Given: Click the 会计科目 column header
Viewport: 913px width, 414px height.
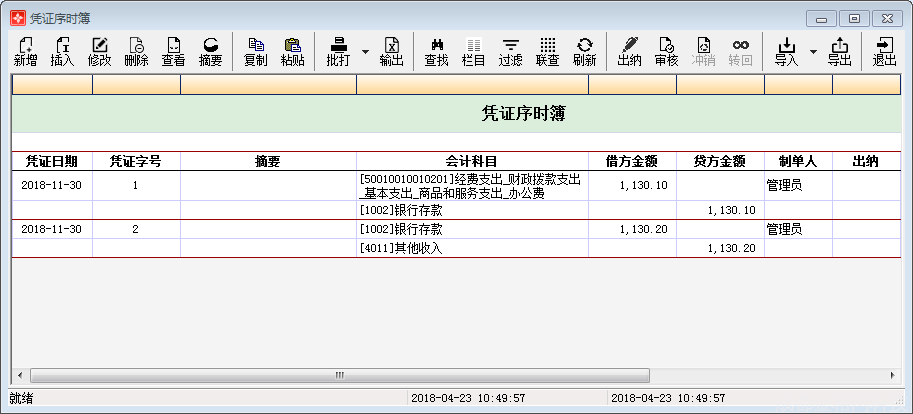Looking at the screenshot, I should pos(472,161).
